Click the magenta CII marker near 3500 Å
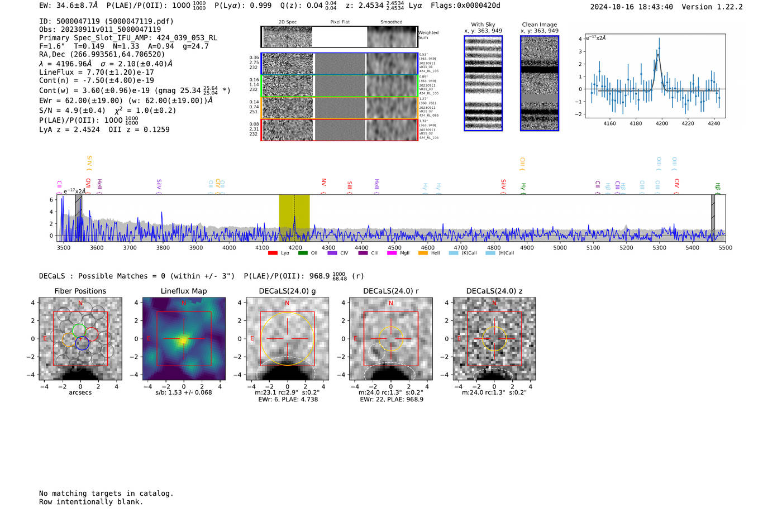The width and height of the screenshot is (782, 532). [59, 186]
